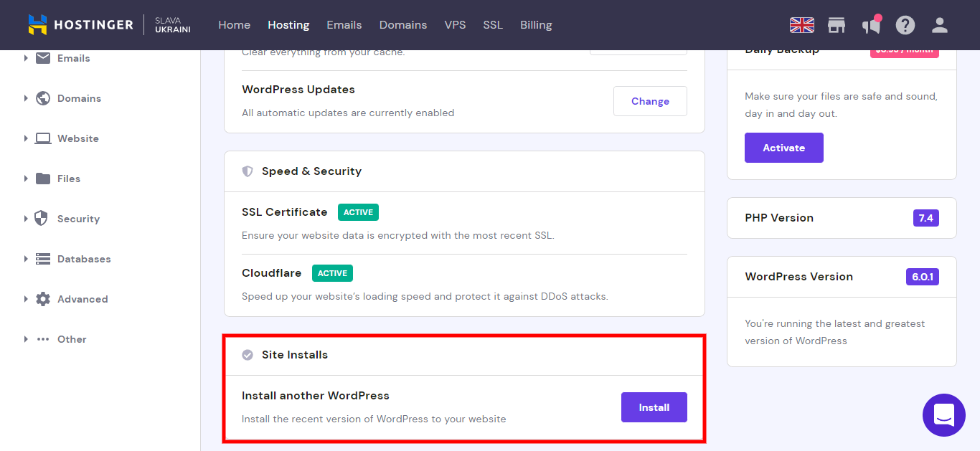Viewport: 980px width, 451px height.
Task: Open the announcements megaphone icon
Action: coord(871,25)
